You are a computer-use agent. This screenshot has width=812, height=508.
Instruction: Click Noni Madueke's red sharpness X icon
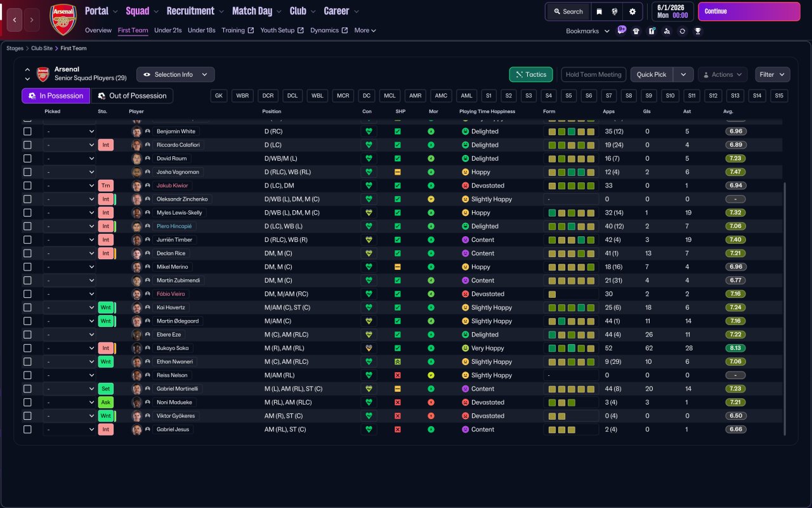(x=398, y=403)
